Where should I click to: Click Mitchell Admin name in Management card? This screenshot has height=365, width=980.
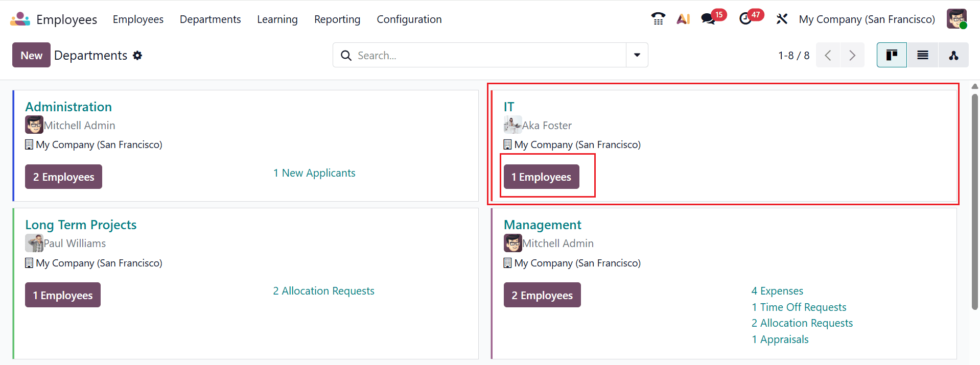pos(558,244)
